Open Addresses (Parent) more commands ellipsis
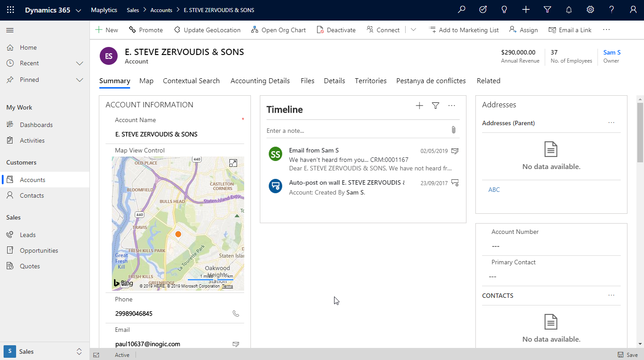Screen dimensions: 644x360 [x=611, y=123]
